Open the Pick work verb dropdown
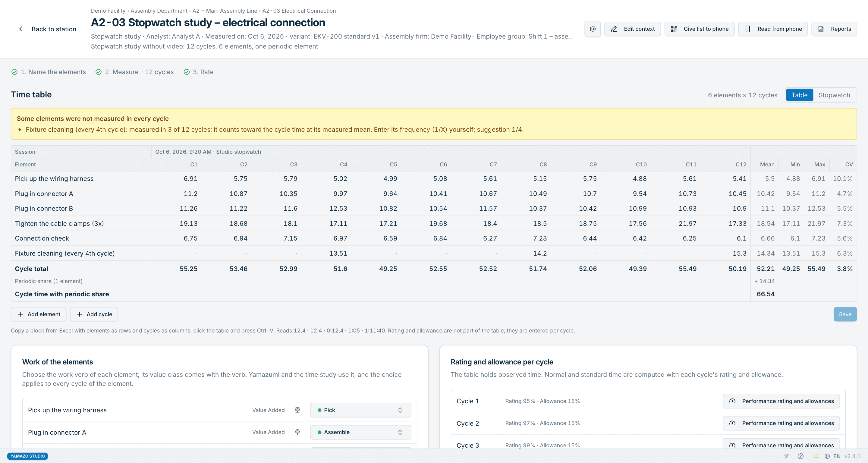The height and width of the screenshot is (463, 868). [x=360, y=410]
